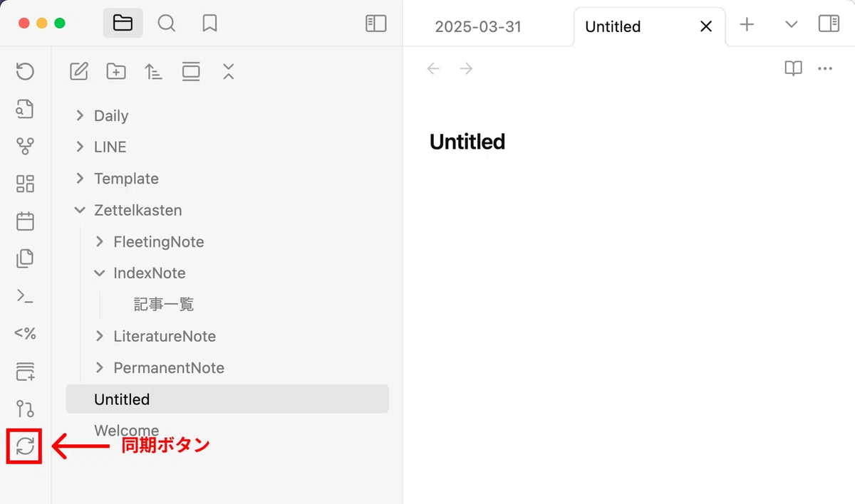This screenshot has width=855, height=504.
Task: Click the templates percent icon
Action: (25, 333)
